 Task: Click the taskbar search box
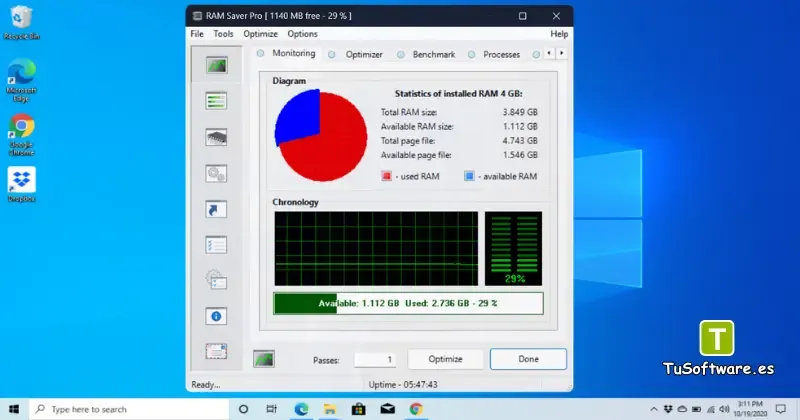click(129, 409)
